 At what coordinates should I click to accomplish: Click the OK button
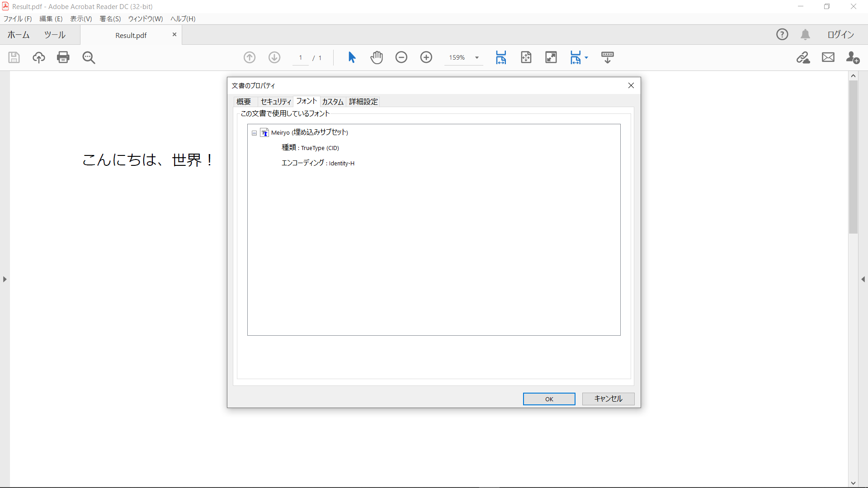point(549,399)
